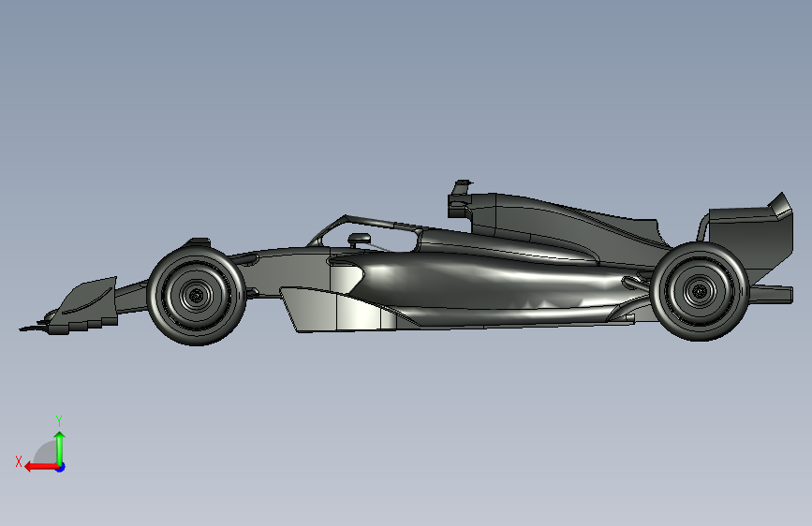The image size is (812, 526).
Task: Click the "Y" axis label
Action: pos(59,420)
